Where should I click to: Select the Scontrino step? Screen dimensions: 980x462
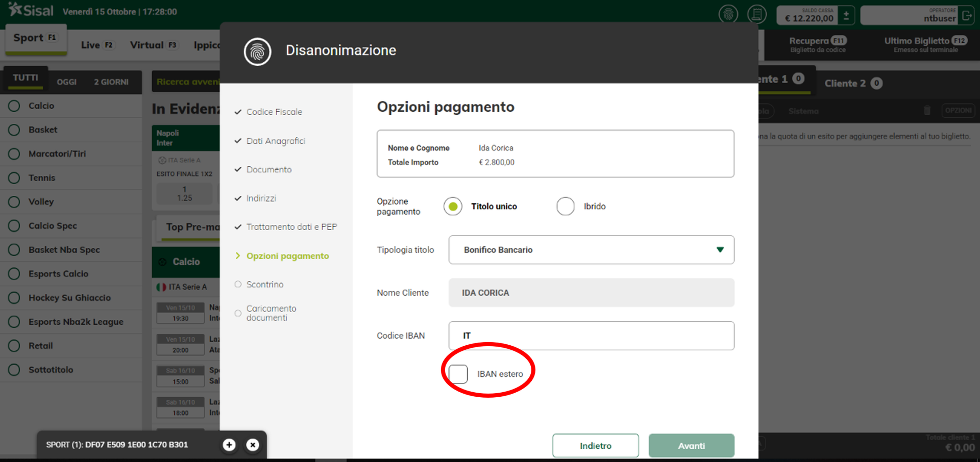pyautogui.click(x=264, y=285)
